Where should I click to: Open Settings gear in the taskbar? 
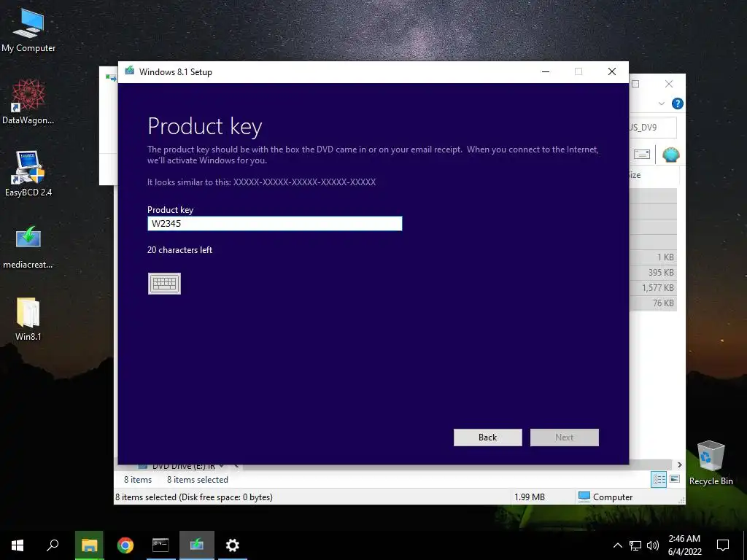(233, 545)
